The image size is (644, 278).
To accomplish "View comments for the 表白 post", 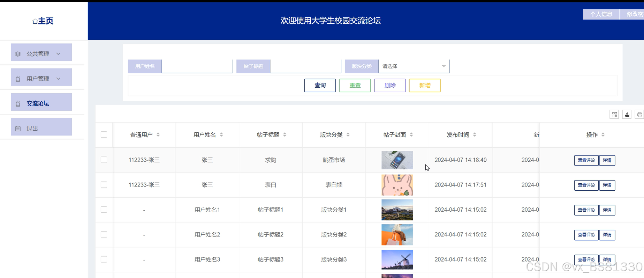I will [586, 185].
